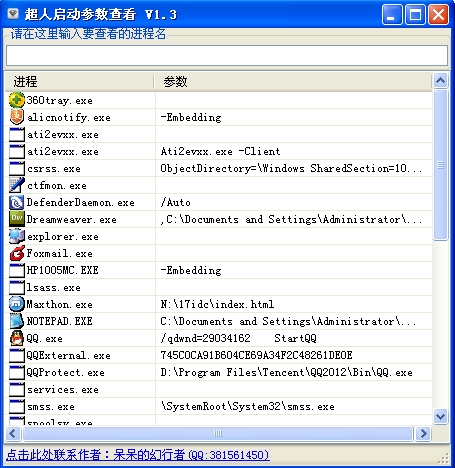Screen dimensions: 455x468
Task: Select the QQ.exe process name
Action: point(45,338)
